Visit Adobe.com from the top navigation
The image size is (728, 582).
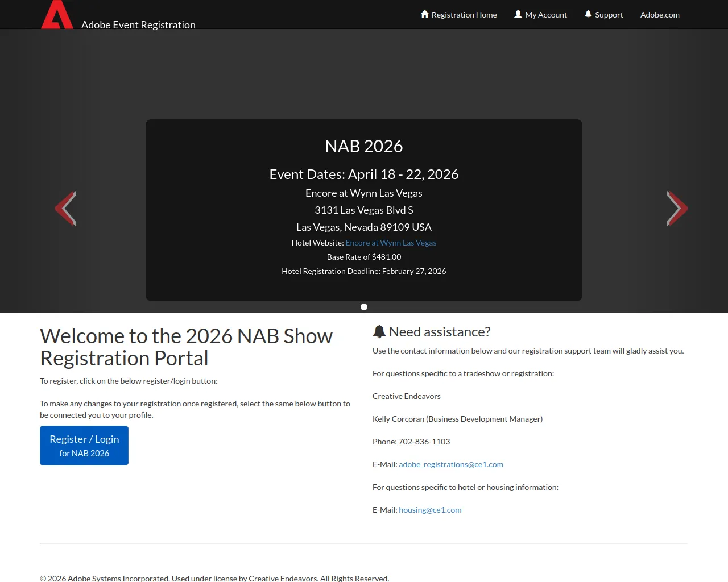coord(660,15)
